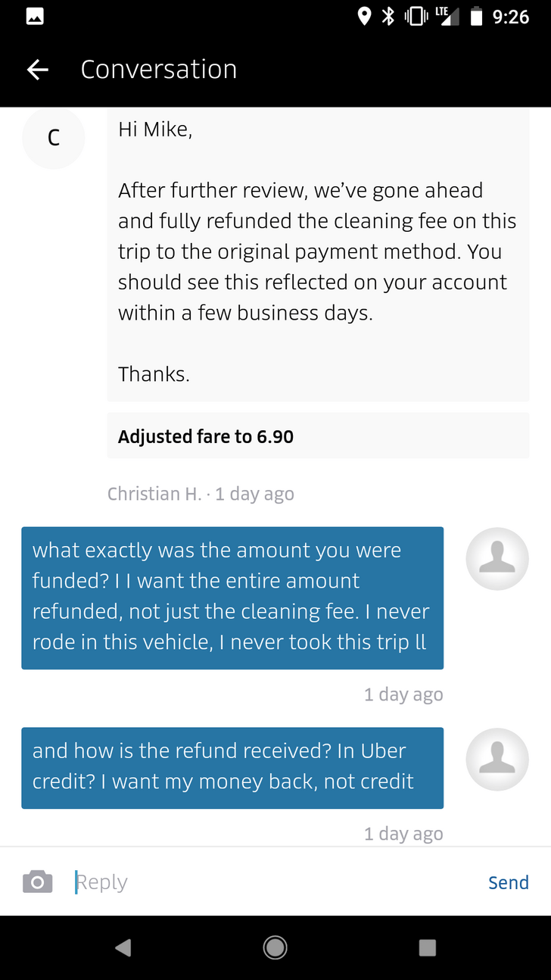551x980 pixels.
Task: Tap Christian H.'s "C" avatar circle
Action: click(x=53, y=138)
